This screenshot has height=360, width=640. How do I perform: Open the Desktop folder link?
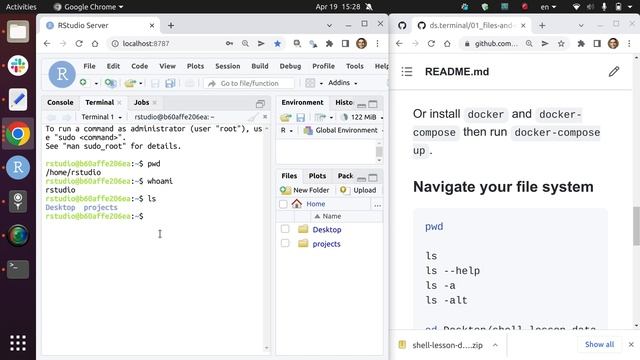click(x=327, y=229)
